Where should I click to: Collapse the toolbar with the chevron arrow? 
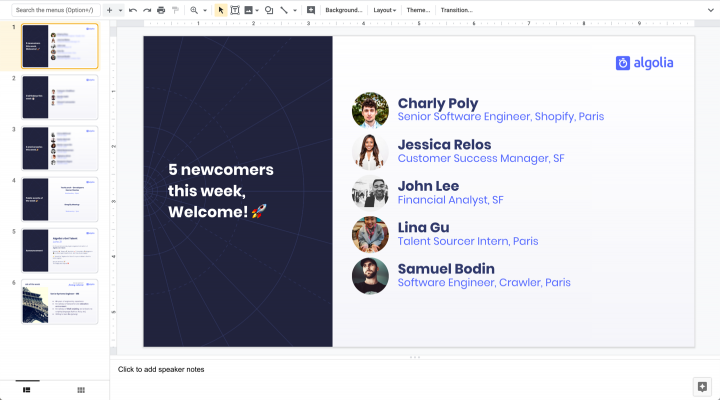point(710,10)
